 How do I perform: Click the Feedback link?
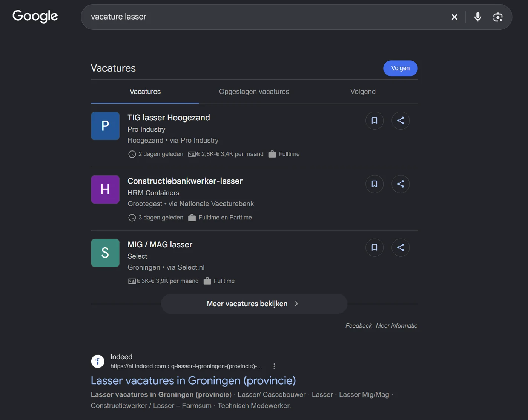[x=358, y=326]
